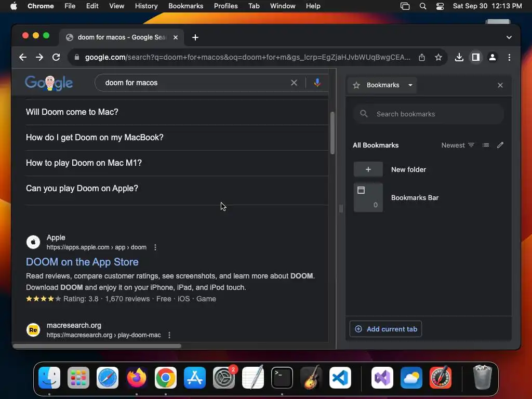Open the Bookmarks menu in the menu bar
This screenshot has width=532, height=399.
click(185, 6)
